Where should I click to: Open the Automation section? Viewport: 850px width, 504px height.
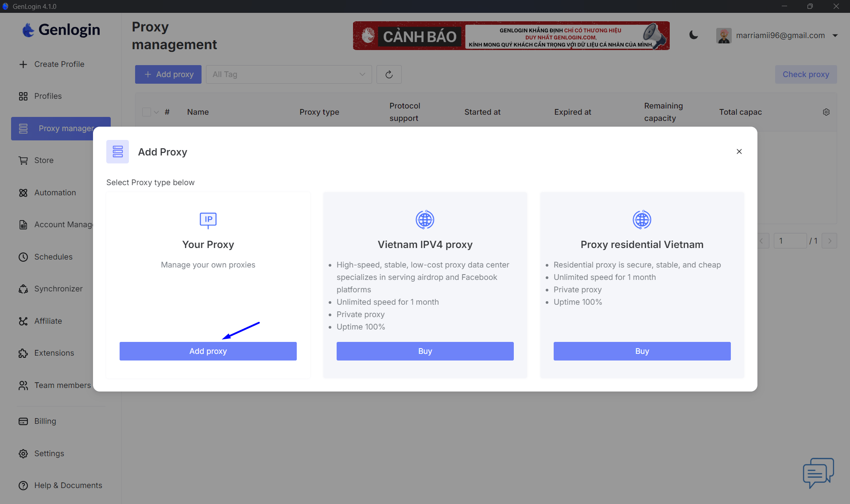click(x=55, y=193)
